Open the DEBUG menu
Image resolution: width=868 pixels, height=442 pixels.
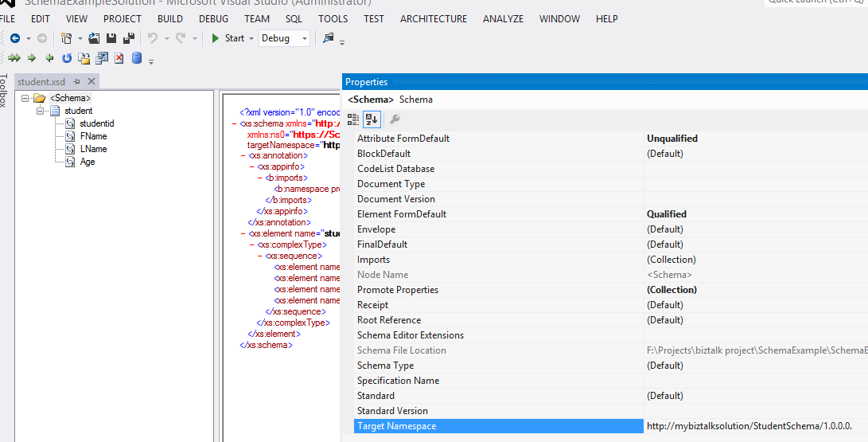click(214, 19)
